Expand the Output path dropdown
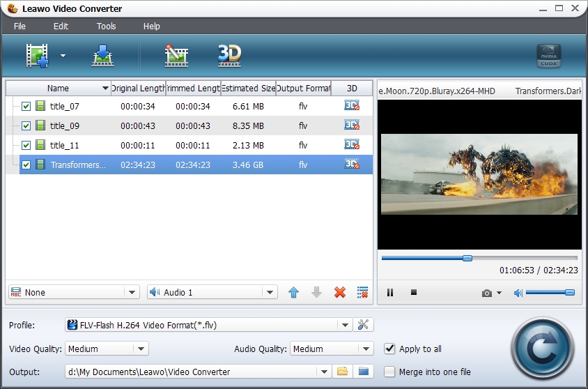 click(x=324, y=372)
